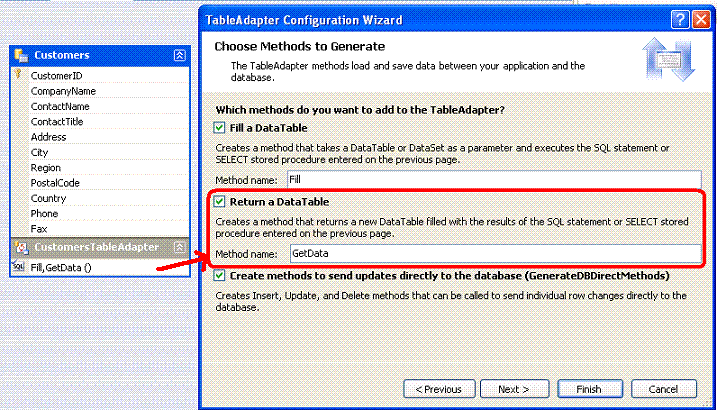Click the data transfer arrows graphic
Viewport: 717px width, 410px height.
(x=669, y=59)
